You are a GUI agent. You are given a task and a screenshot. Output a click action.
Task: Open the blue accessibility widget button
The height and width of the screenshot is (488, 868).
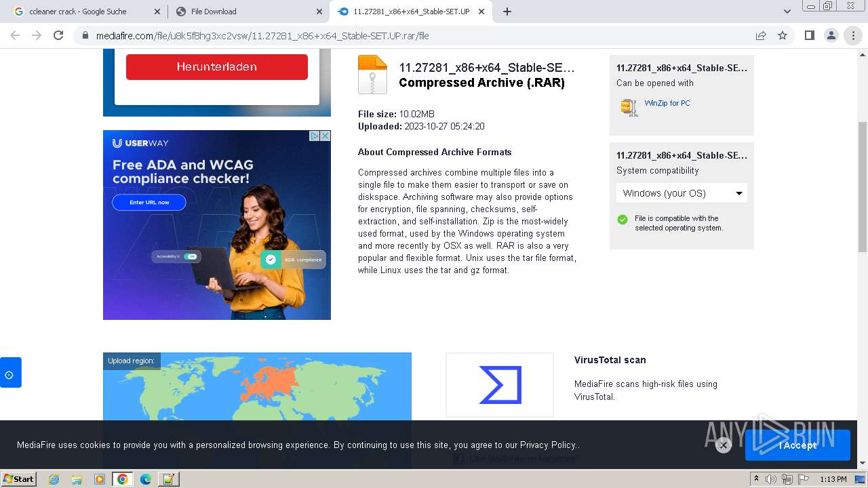(x=10, y=373)
